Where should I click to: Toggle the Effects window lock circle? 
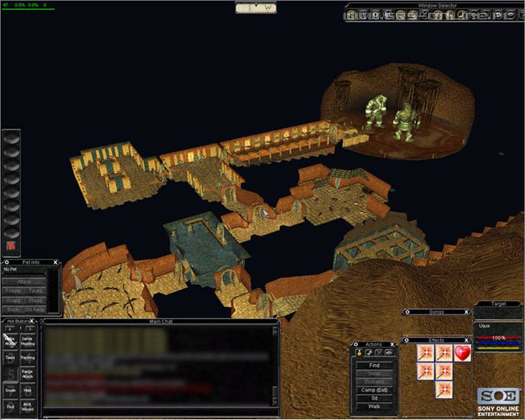[x=407, y=341]
